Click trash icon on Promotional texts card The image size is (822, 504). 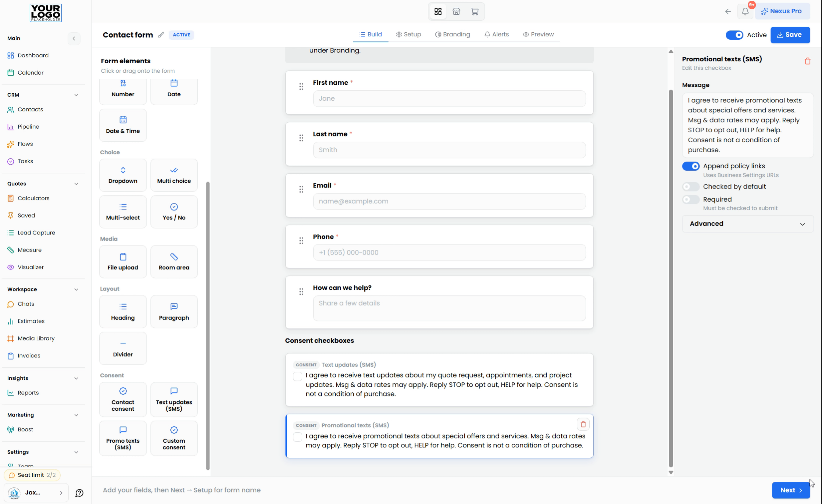click(583, 424)
